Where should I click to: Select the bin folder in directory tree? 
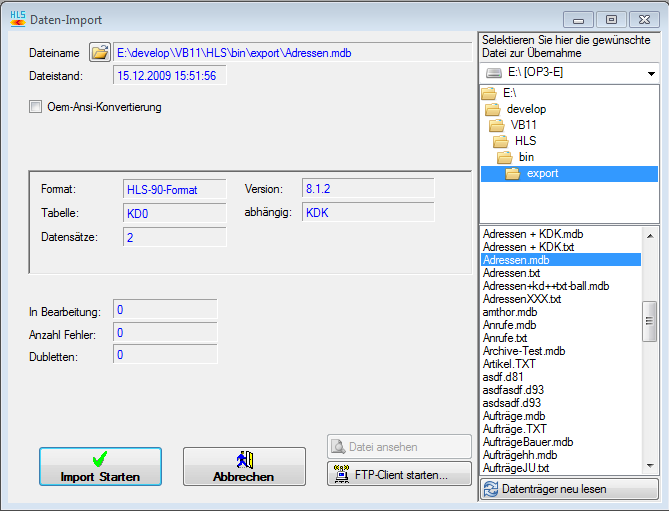tap(526, 157)
